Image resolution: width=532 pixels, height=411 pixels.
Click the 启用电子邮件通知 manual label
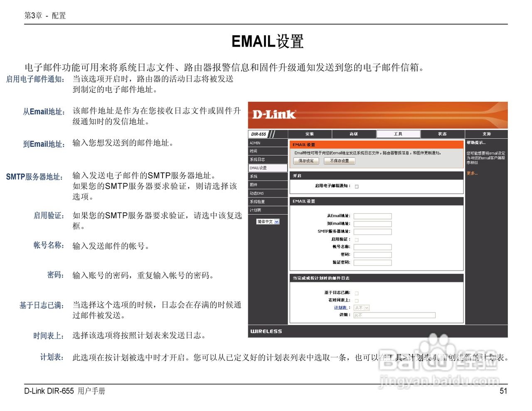coord(35,79)
